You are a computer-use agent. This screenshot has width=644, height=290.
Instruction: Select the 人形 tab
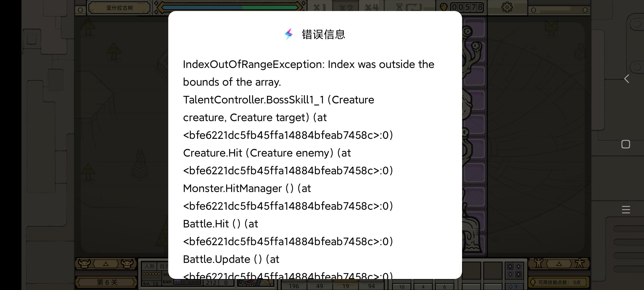149,266
